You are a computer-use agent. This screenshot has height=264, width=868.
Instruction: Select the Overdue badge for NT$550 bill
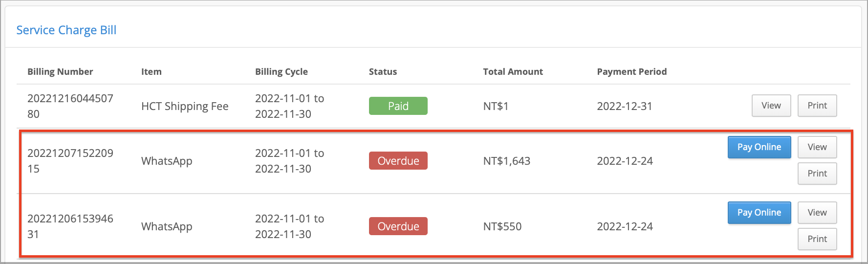[398, 226]
